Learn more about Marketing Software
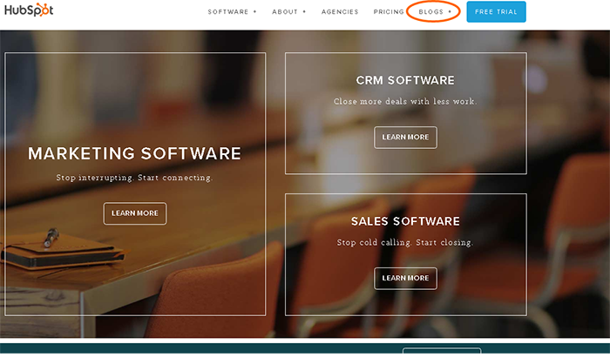Image resolution: width=610 pixels, height=364 pixels. point(135,213)
